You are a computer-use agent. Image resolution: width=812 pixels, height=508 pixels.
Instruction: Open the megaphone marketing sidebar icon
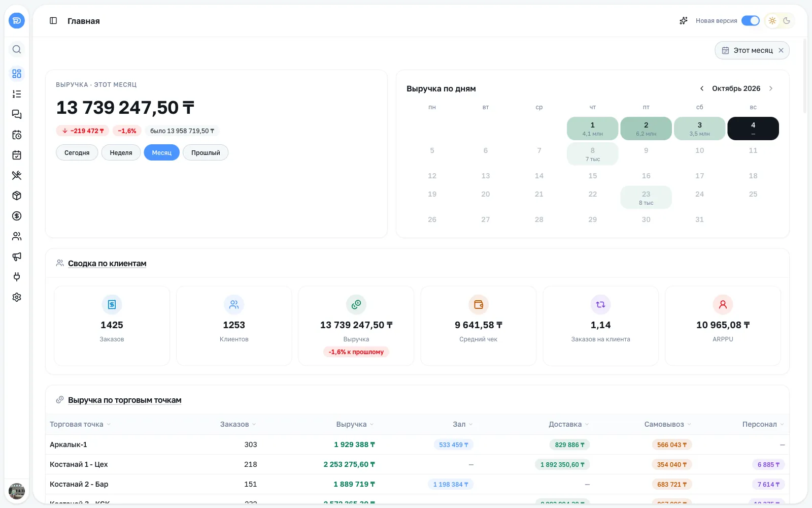click(x=17, y=257)
